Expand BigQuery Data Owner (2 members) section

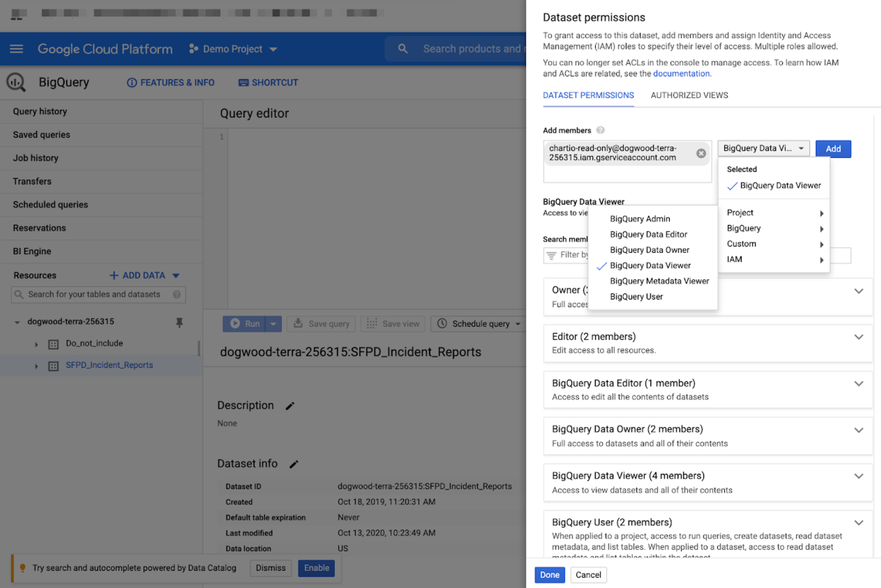tap(859, 430)
